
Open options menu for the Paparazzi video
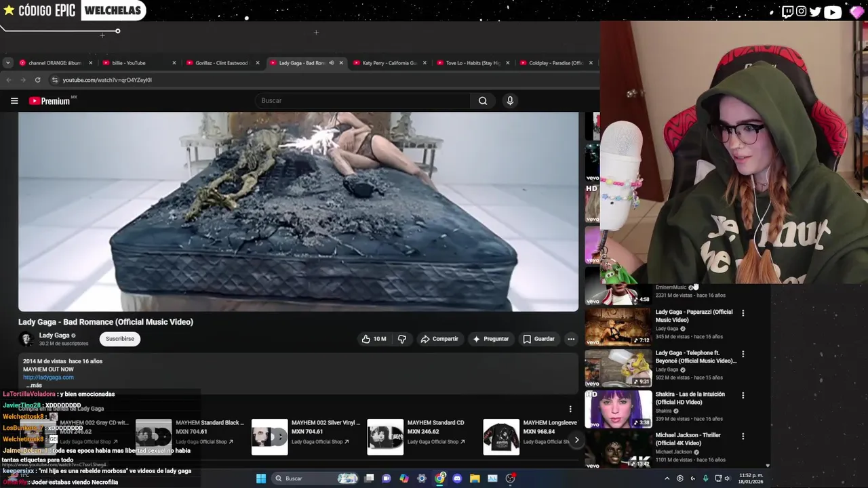743,313
